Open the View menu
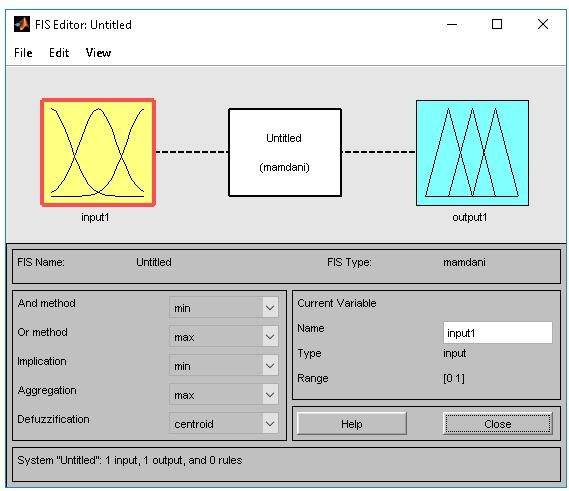Screen dimensions: 569x491 [98, 53]
